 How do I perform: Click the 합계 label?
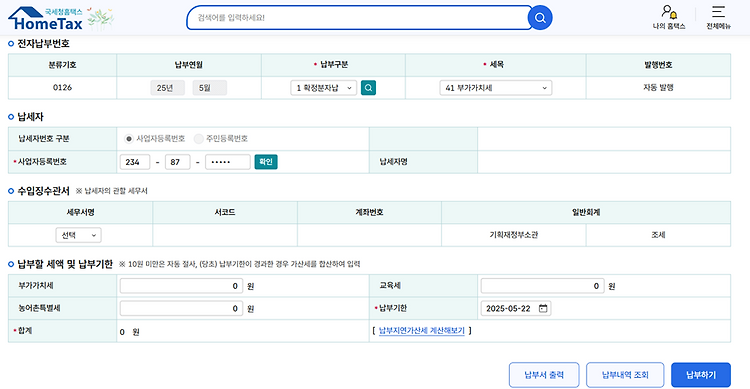pos(25,331)
